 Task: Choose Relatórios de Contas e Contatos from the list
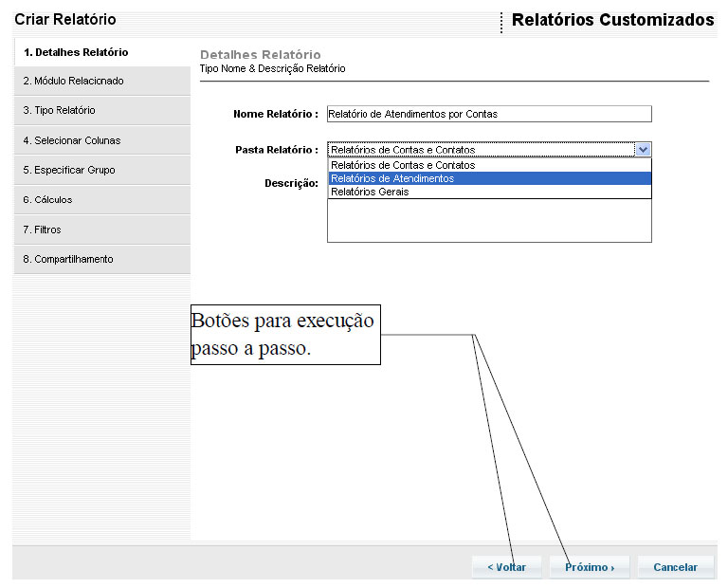click(403, 165)
